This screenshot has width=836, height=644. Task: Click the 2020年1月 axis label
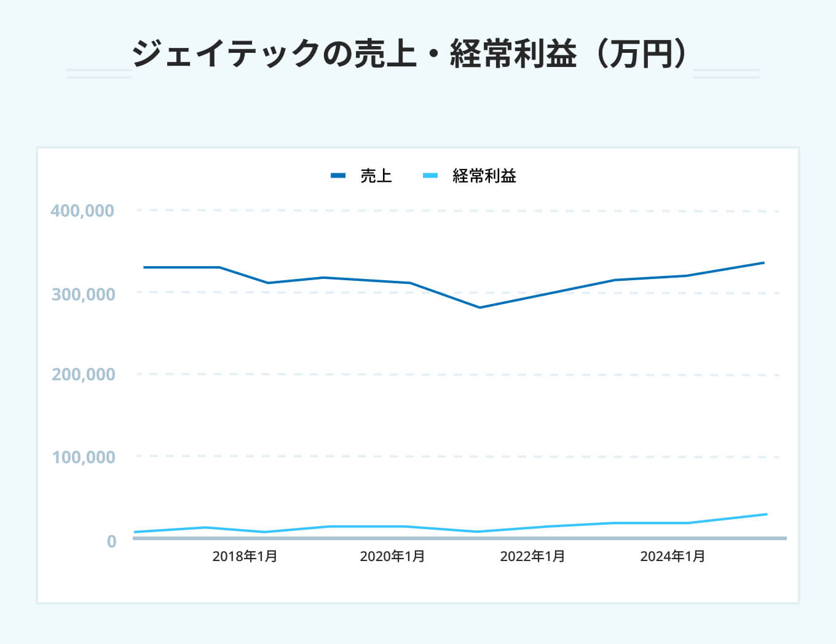click(392, 557)
